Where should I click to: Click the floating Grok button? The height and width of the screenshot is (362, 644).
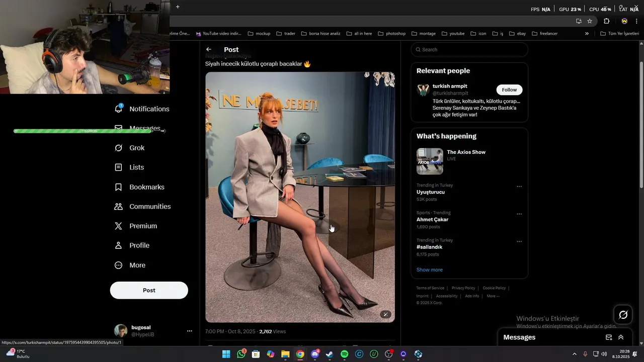pyautogui.click(x=623, y=315)
